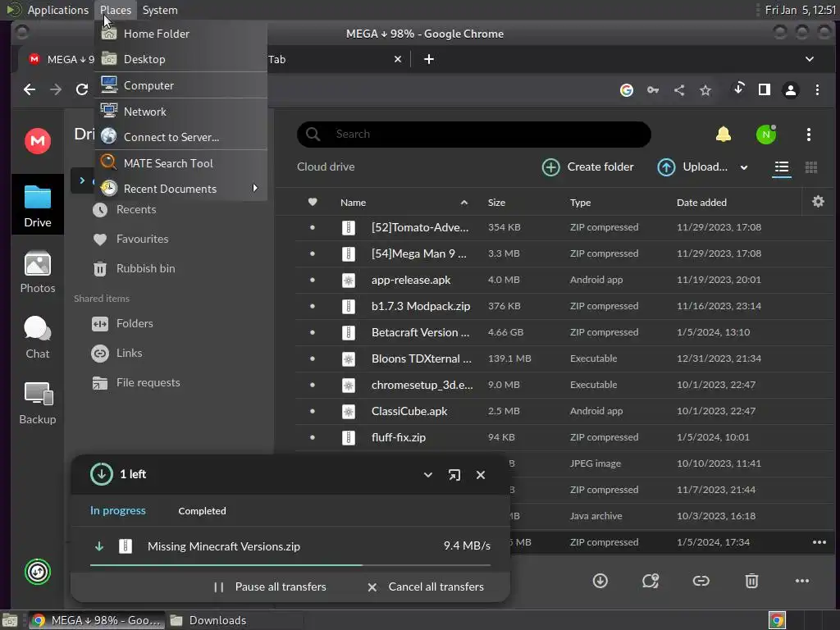Close the transfers widget

pyautogui.click(x=481, y=475)
